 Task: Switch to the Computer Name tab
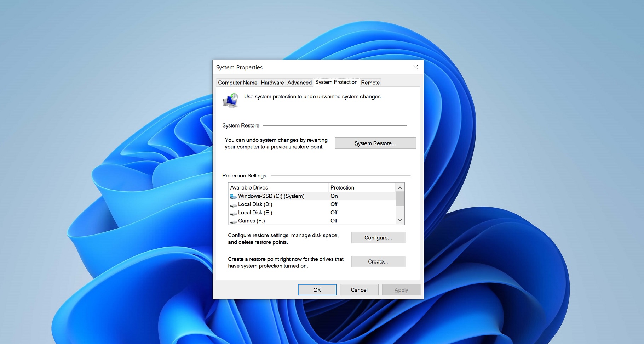[237, 83]
